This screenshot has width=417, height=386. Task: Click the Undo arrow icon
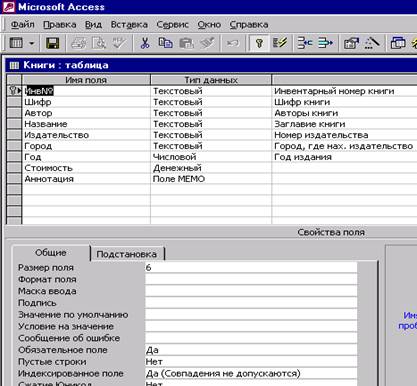233,43
